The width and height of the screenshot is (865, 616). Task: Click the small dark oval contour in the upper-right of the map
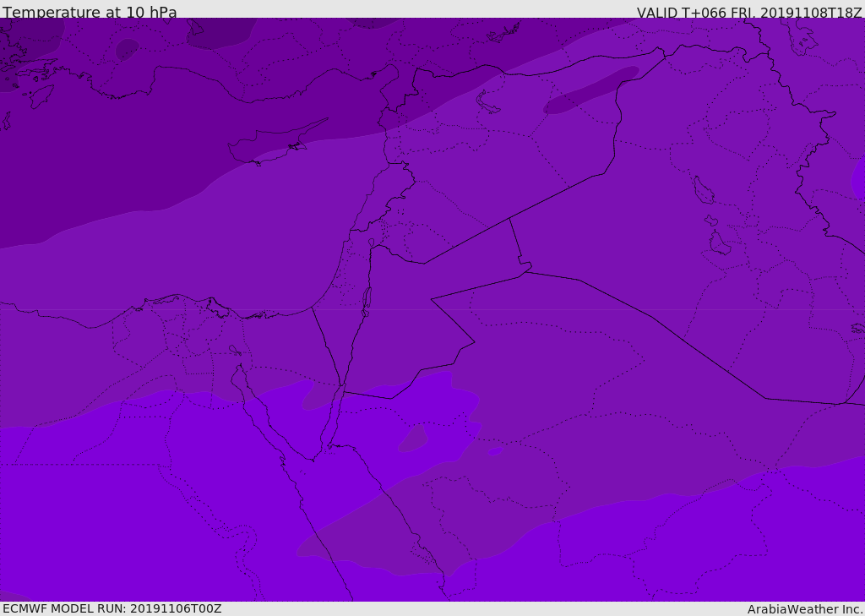pos(590,90)
